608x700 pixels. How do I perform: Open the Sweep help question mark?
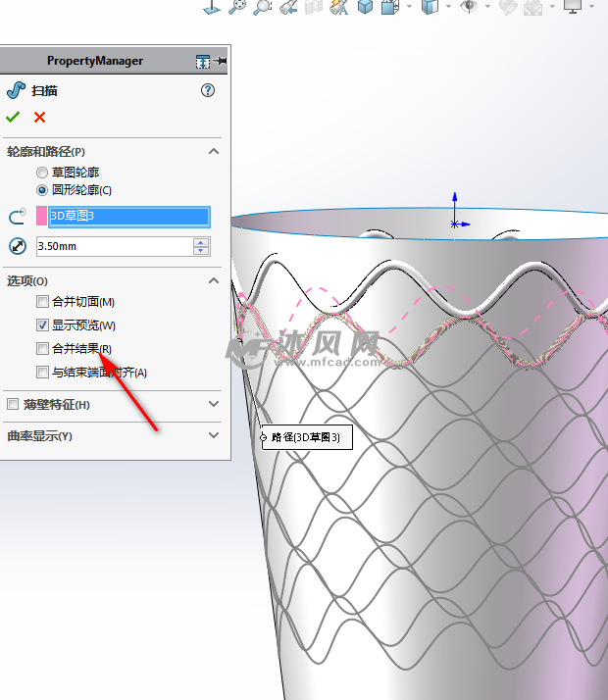click(208, 90)
